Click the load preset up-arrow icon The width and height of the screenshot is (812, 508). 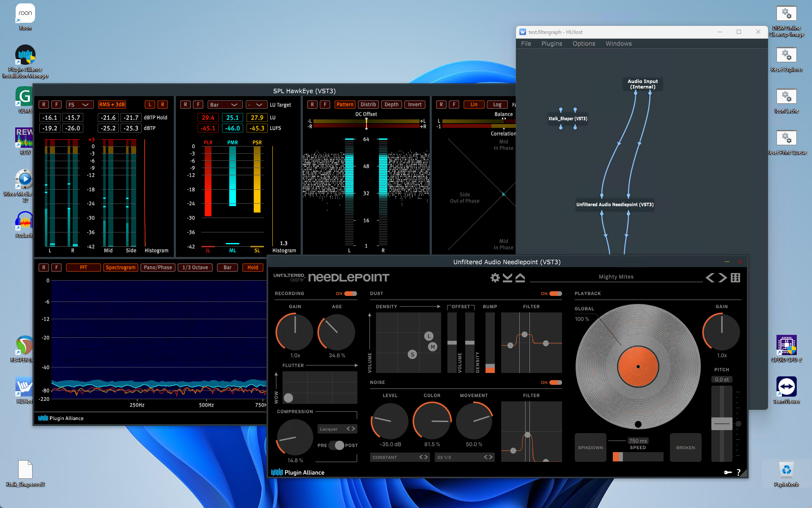pyautogui.click(x=520, y=278)
